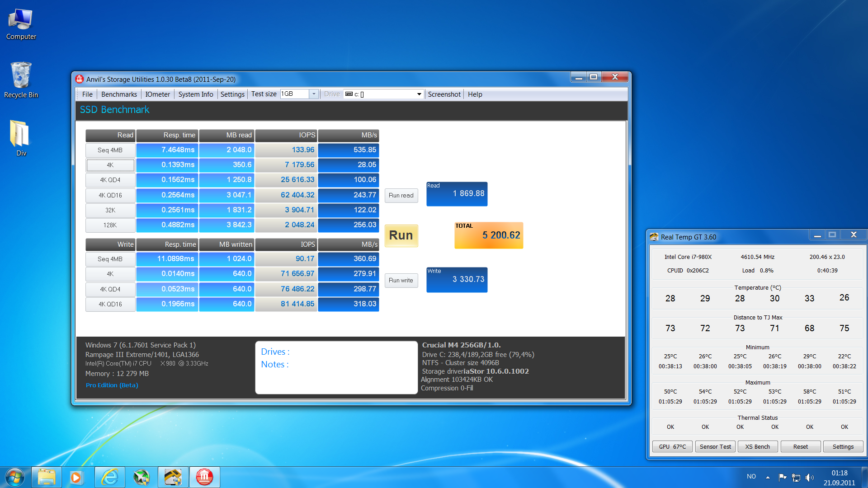Click 'Intel Core i7-980X' text in Real Temp
This screenshot has height=488, width=868.
pos(688,257)
